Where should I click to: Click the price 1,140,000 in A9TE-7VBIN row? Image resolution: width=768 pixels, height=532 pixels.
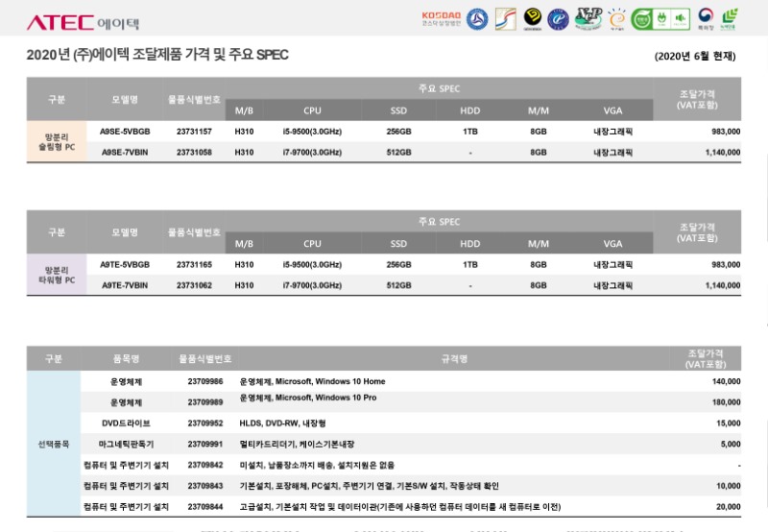(x=723, y=285)
